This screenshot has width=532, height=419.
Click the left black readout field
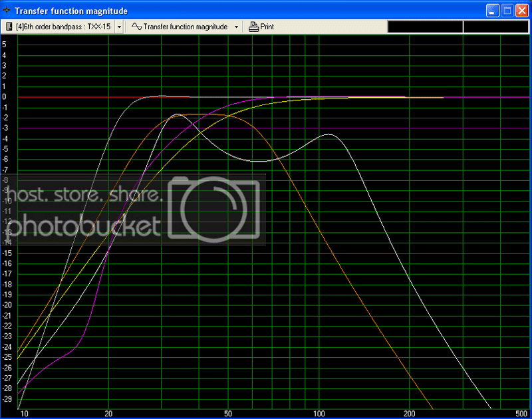pyautogui.click(x=425, y=27)
